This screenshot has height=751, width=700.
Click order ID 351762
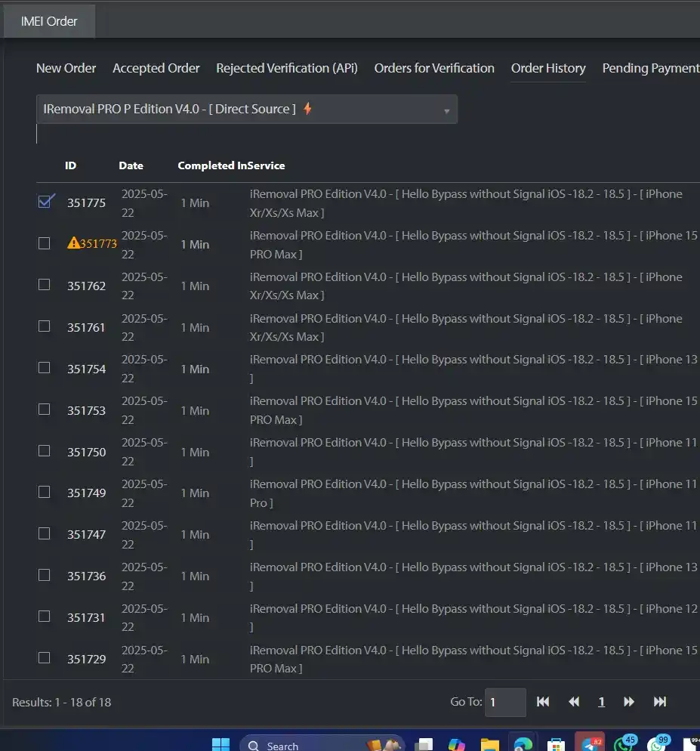(86, 286)
